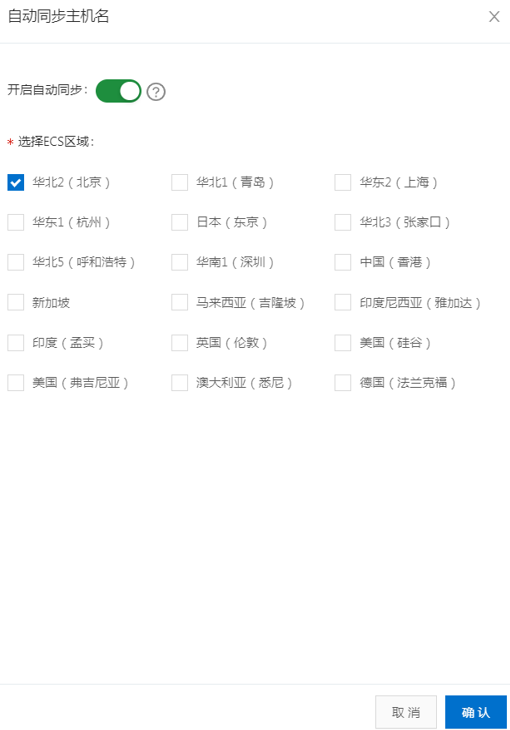Screen dimensions: 510x730
Task: Click the 取消 button
Action: pyautogui.click(x=406, y=712)
